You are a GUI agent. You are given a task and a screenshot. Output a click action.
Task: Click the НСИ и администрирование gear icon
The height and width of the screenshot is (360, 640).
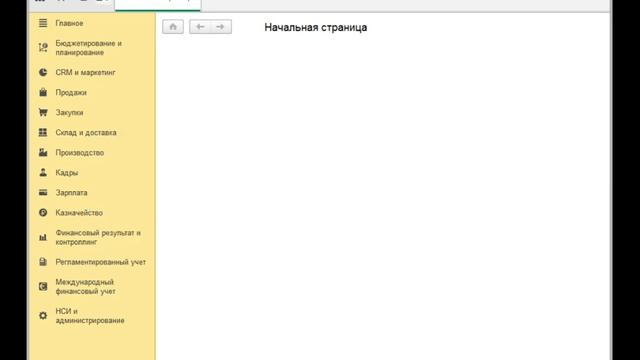tap(43, 316)
